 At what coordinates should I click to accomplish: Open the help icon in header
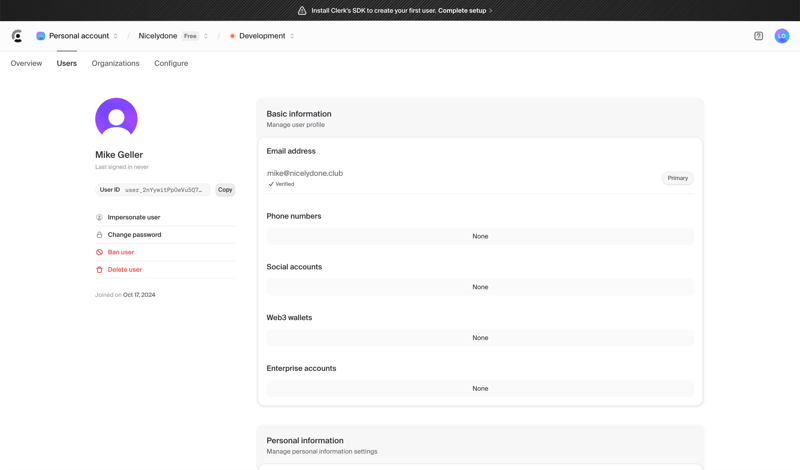click(x=758, y=36)
